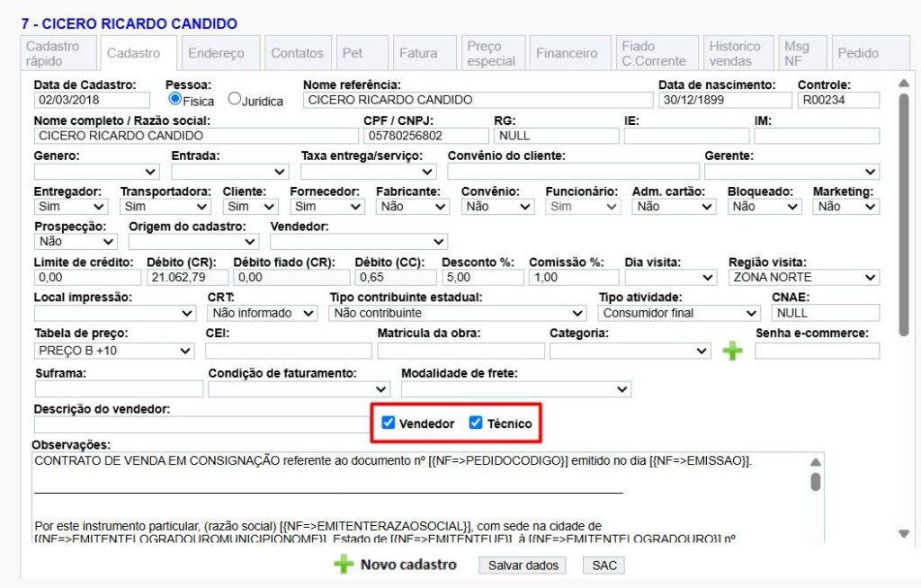The image size is (921, 588).
Task: Open the Historico vendas tab
Action: 738,53
